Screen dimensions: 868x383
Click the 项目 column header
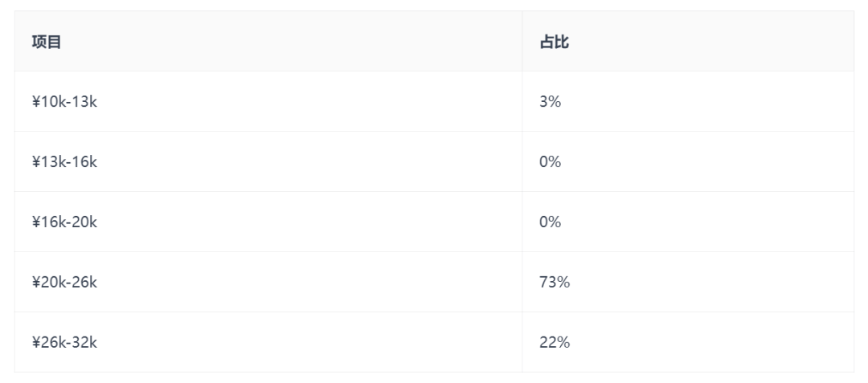pyautogui.click(x=47, y=42)
